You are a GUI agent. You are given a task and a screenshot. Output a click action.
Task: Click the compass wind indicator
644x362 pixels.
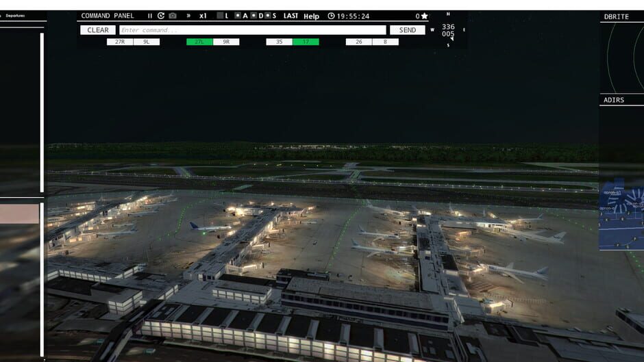coord(448,30)
